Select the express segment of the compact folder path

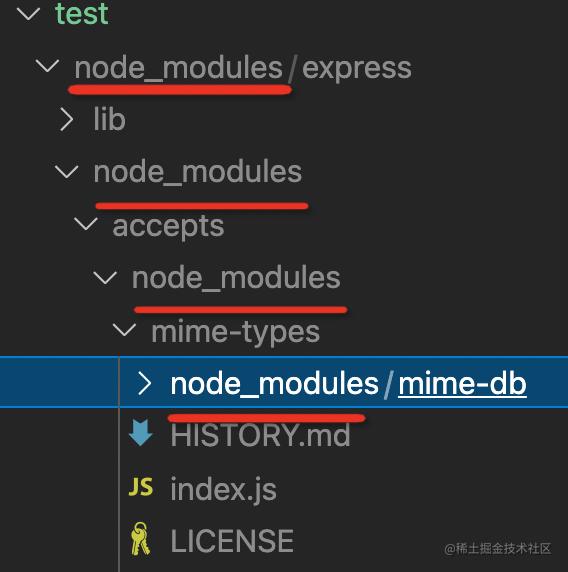357,68
